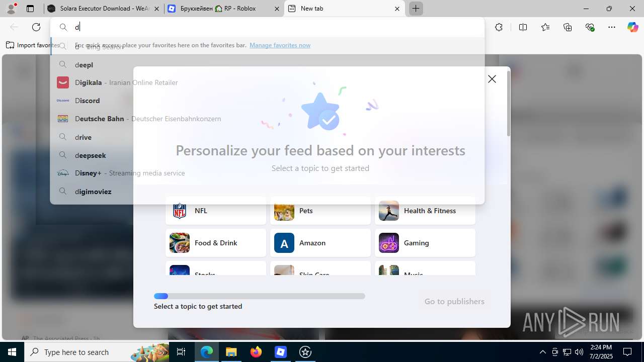
Task: Close the Roblox RP tab
Action: [277, 9]
